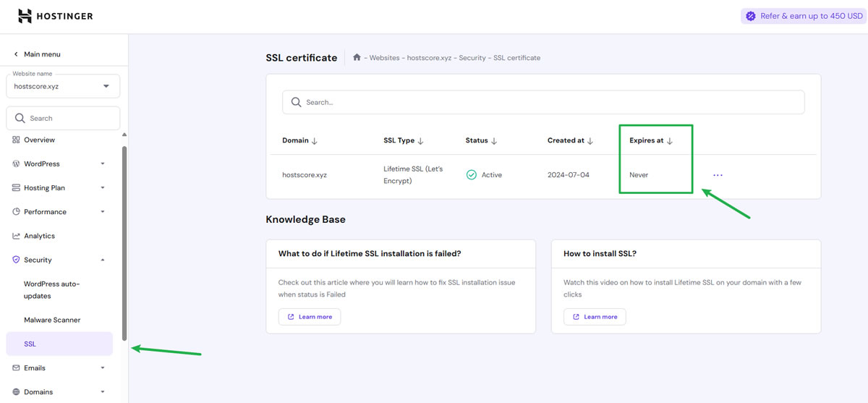Click the sidebar Search field

pyautogui.click(x=63, y=118)
